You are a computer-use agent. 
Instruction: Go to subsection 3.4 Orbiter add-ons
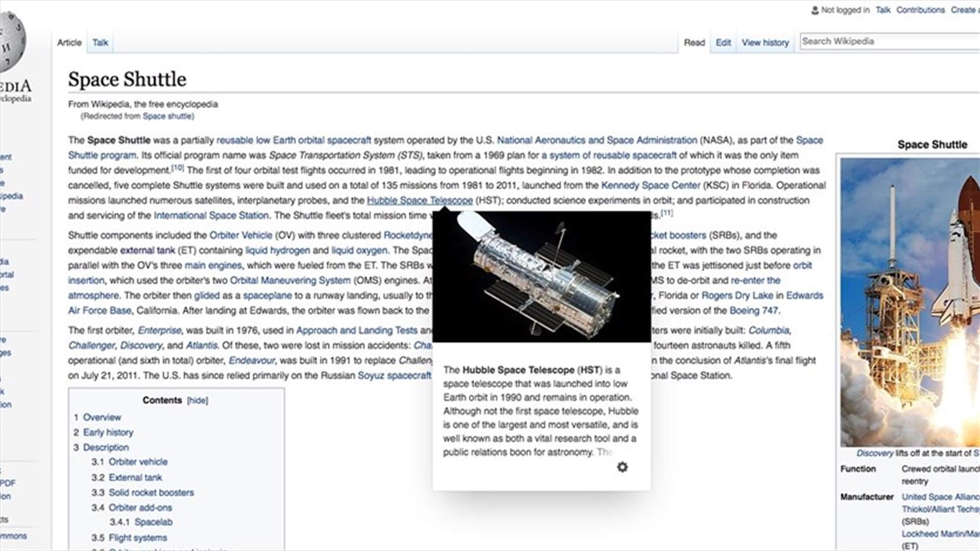140,508
